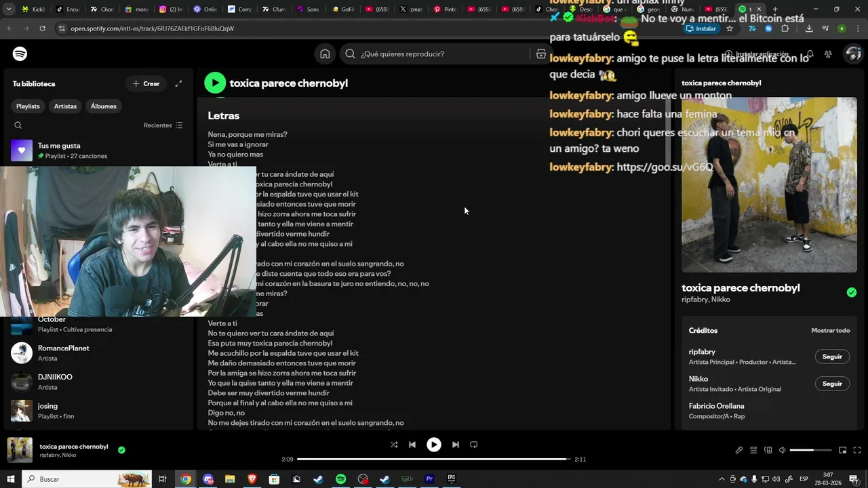
Task: Switch to the Pinterest browser tab
Action: 445,9
